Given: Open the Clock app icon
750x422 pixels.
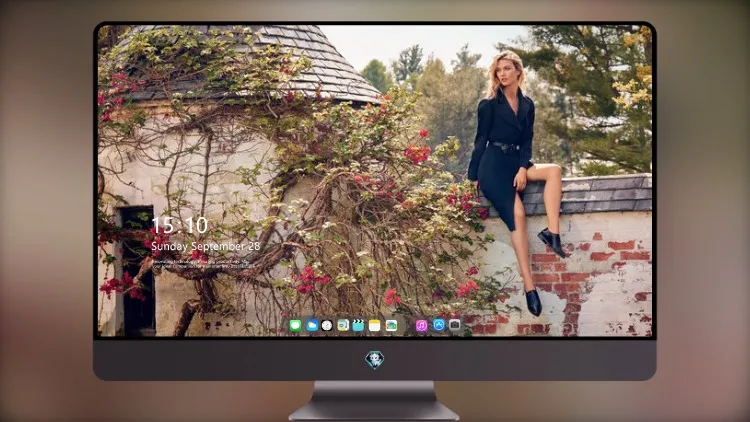Looking at the screenshot, I should click(327, 326).
